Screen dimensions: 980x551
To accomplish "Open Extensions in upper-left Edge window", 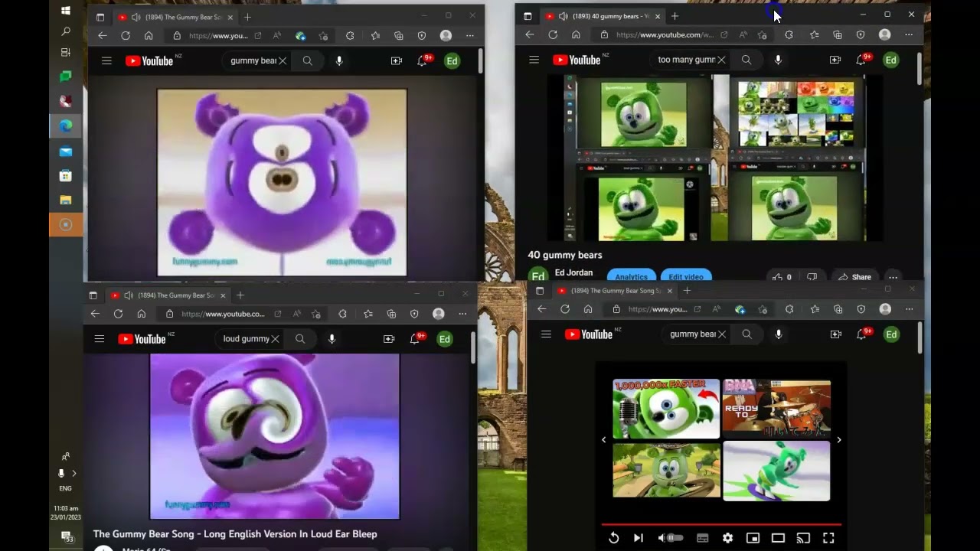I will pos(350,35).
